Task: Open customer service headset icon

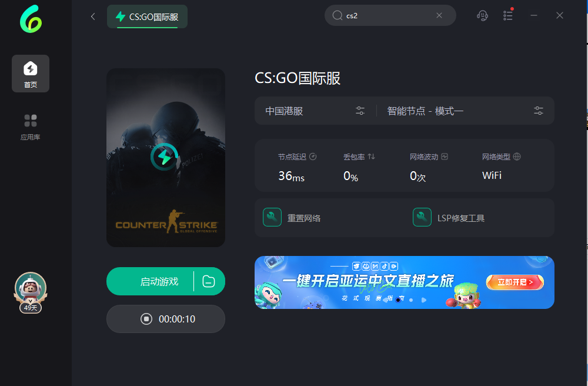Action: pos(482,16)
